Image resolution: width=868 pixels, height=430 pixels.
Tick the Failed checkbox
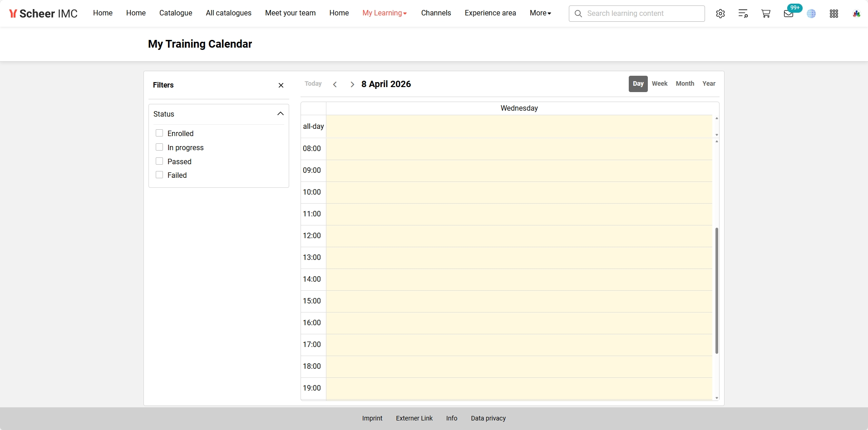(x=159, y=175)
